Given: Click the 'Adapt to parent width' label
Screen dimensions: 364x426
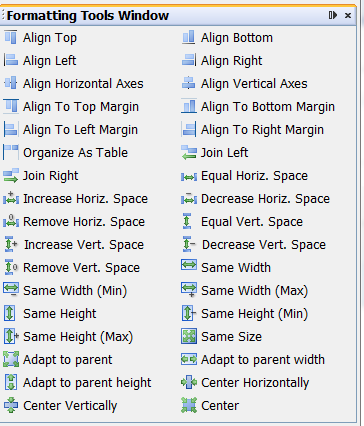Looking at the screenshot, I should pos(263,360).
